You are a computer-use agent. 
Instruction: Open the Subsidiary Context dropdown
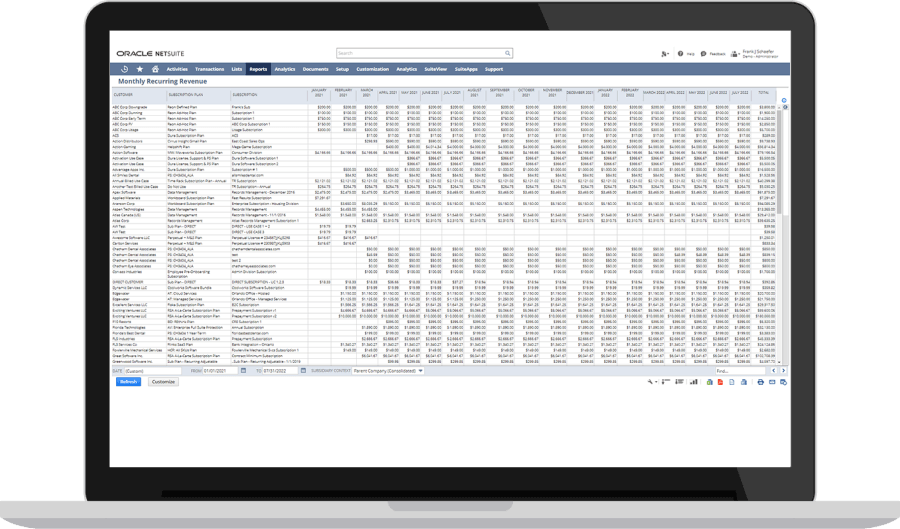coord(388,371)
